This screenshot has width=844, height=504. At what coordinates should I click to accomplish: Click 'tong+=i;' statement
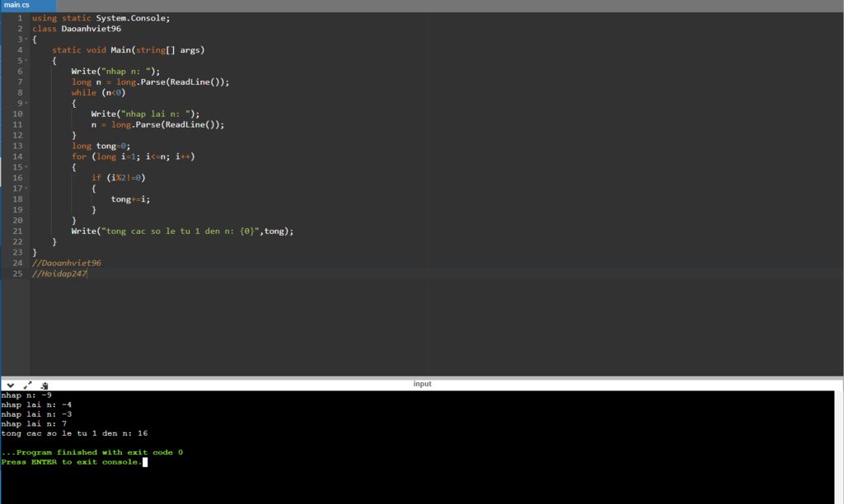pos(130,199)
